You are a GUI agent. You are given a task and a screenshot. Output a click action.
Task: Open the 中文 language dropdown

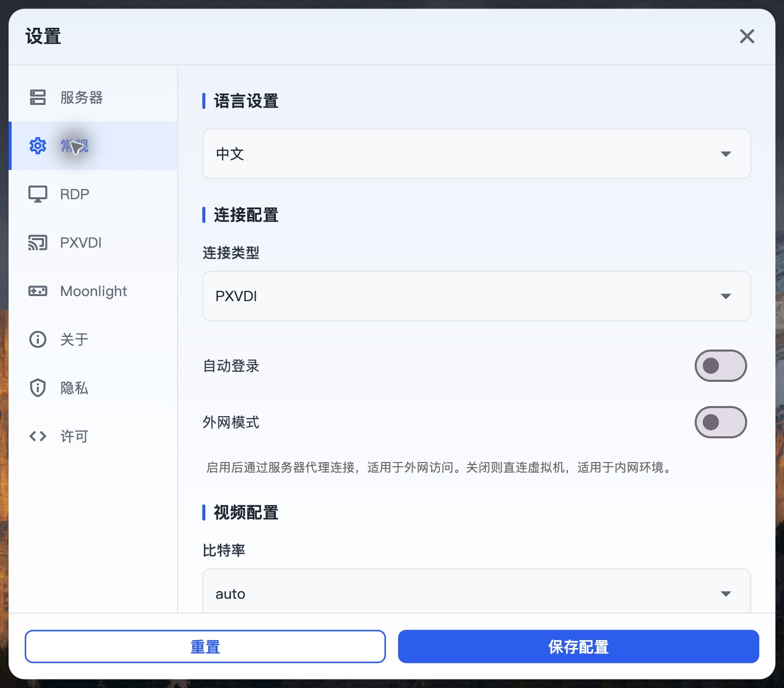pyautogui.click(x=476, y=154)
